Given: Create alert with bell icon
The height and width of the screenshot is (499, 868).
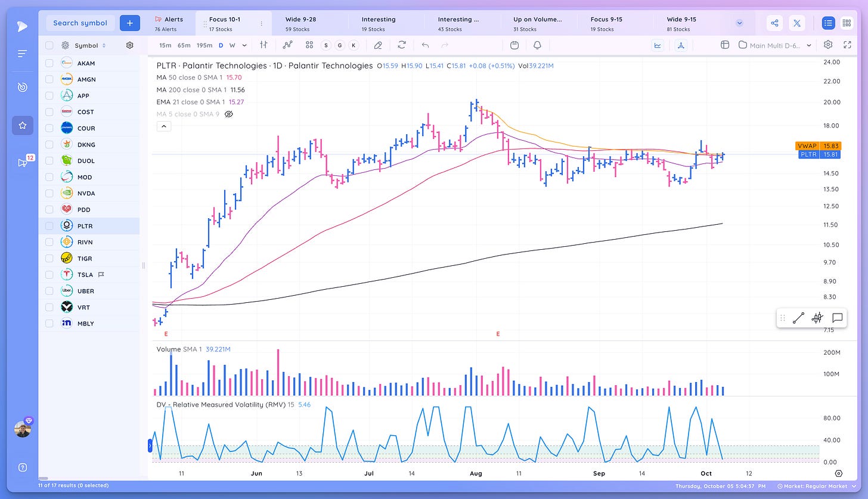Looking at the screenshot, I should [537, 45].
